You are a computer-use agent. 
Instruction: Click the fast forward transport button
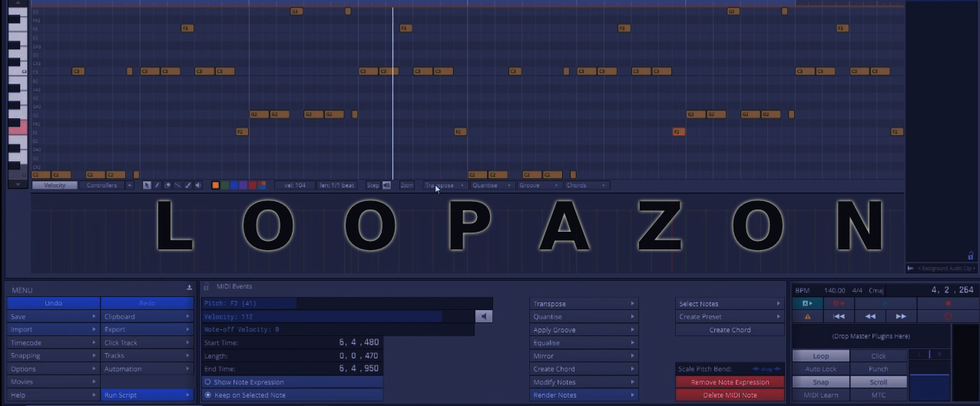point(901,316)
